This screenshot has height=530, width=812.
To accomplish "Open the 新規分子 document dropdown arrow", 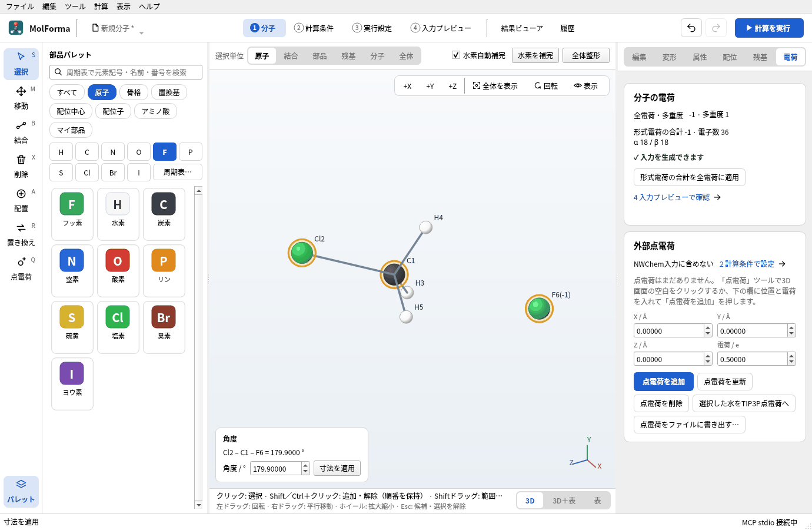I will (x=141, y=33).
